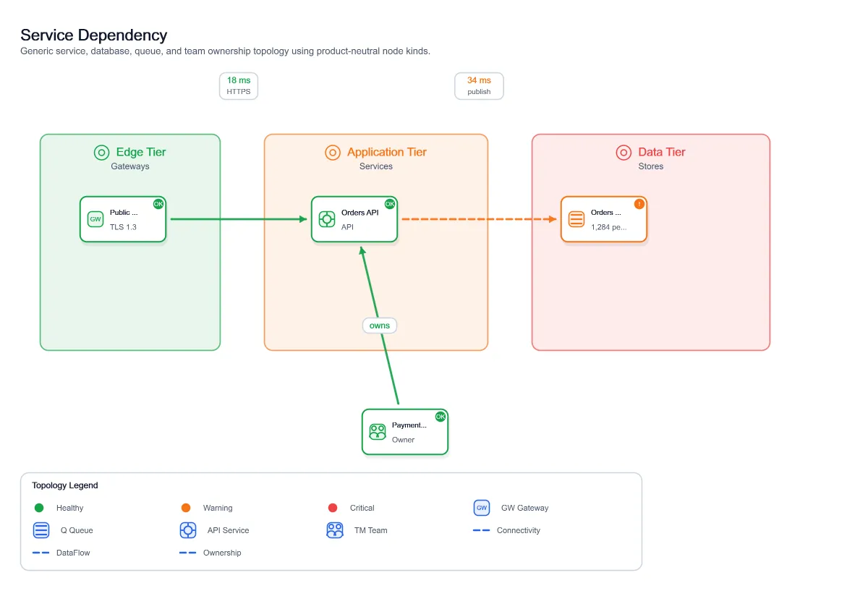Click the orange Warning legend dot
This screenshot has height=591, width=868.
coord(186,508)
